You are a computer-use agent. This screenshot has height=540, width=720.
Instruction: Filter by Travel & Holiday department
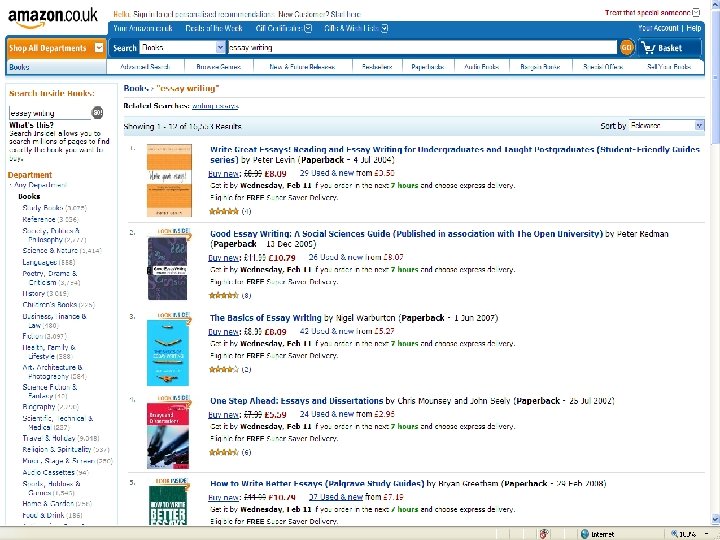49,438
